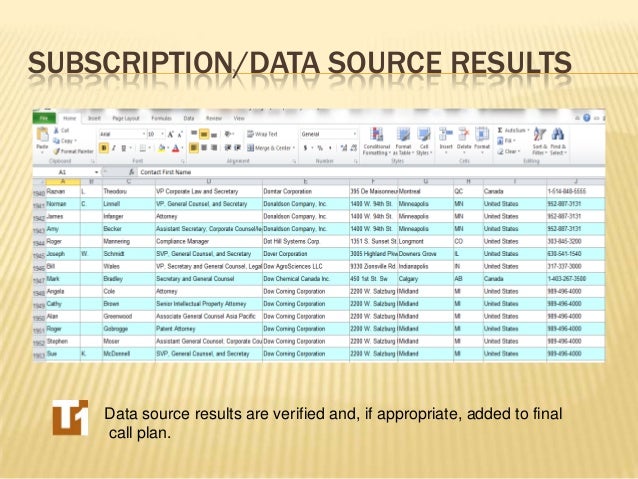Click the decrease indent icon

pyautogui.click(x=228, y=148)
